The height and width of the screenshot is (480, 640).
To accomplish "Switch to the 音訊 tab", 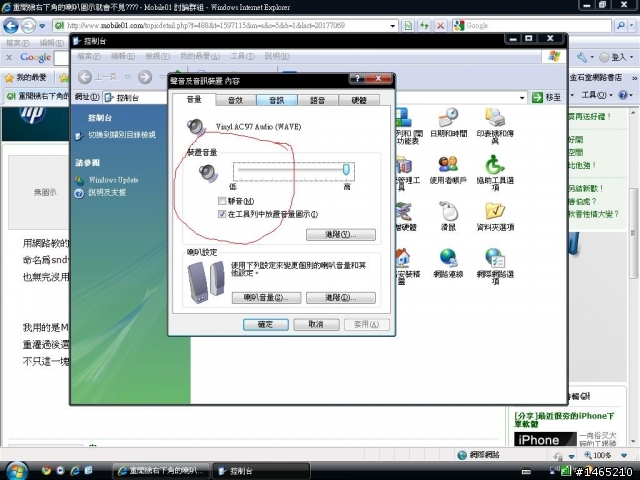I will [x=277, y=100].
